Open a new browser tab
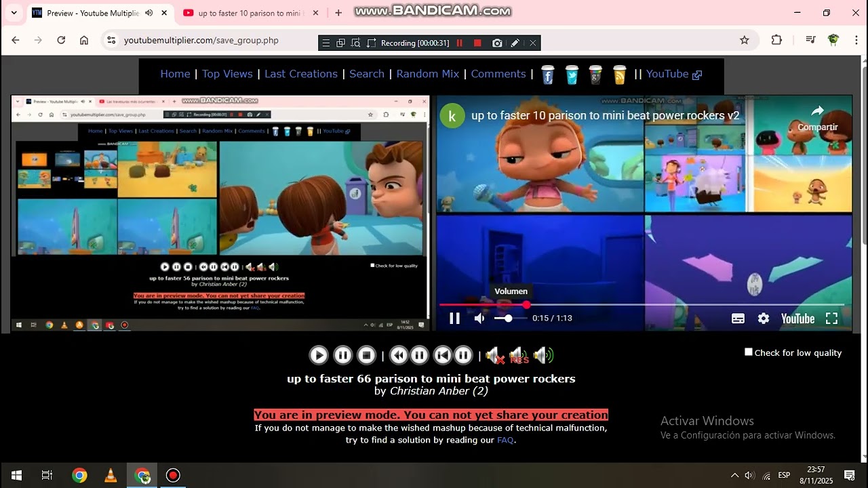 pos(338,13)
